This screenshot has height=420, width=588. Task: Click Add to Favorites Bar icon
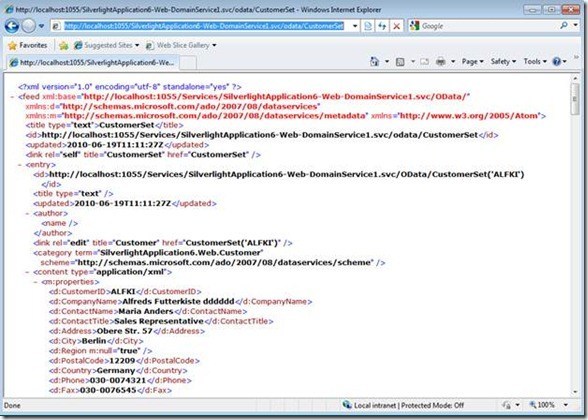pyautogui.click(x=64, y=45)
